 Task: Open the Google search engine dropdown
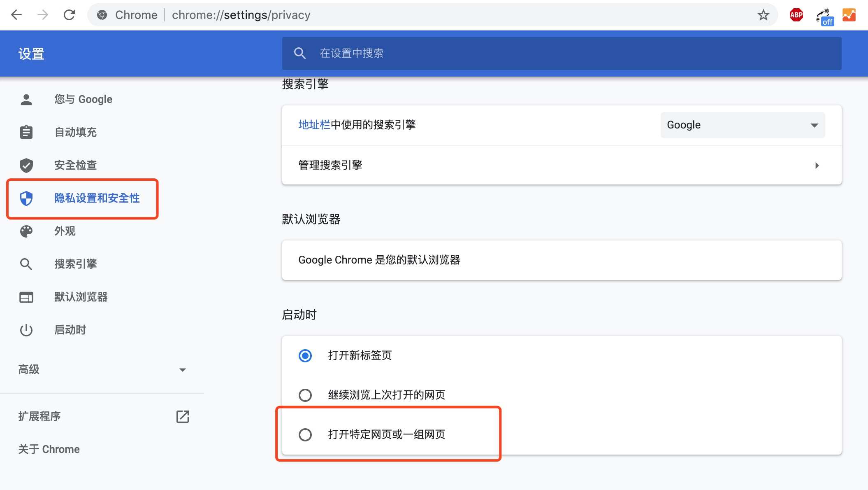coord(743,125)
